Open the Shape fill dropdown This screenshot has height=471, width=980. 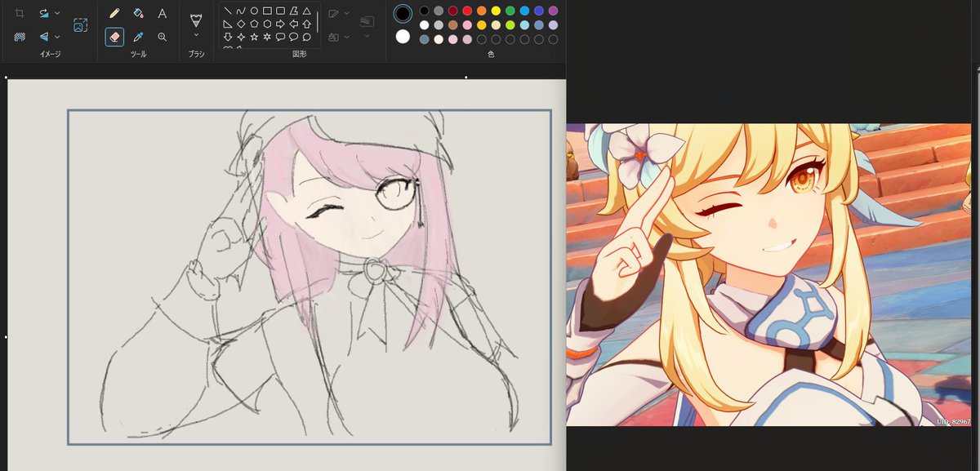click(346, 37)
